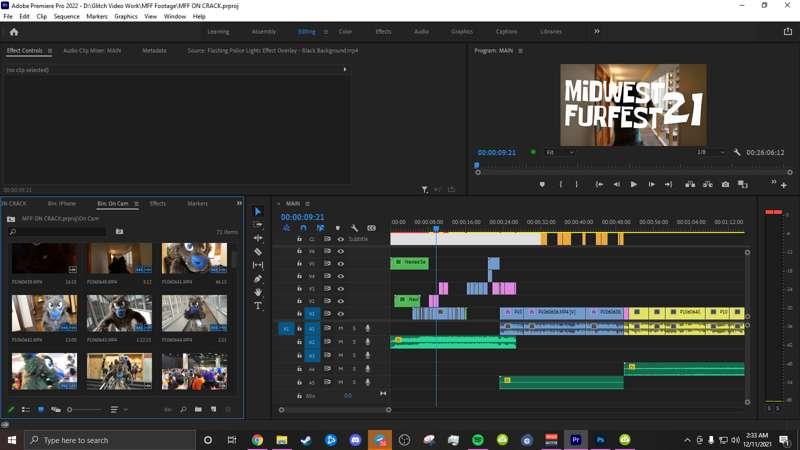Click the Quick Export share icon
800x450 pixels.
(x=788, y=32)
